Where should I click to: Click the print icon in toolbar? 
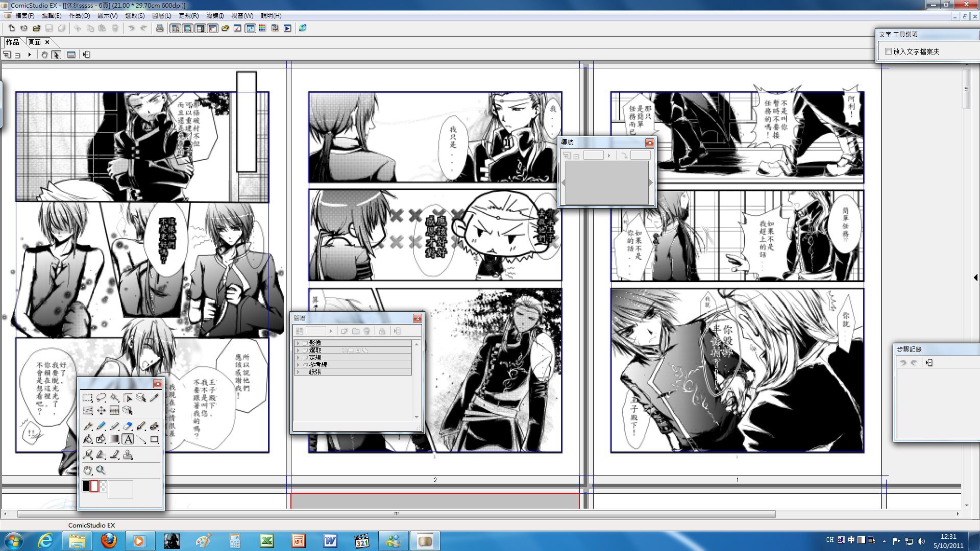tap(160, 28)
